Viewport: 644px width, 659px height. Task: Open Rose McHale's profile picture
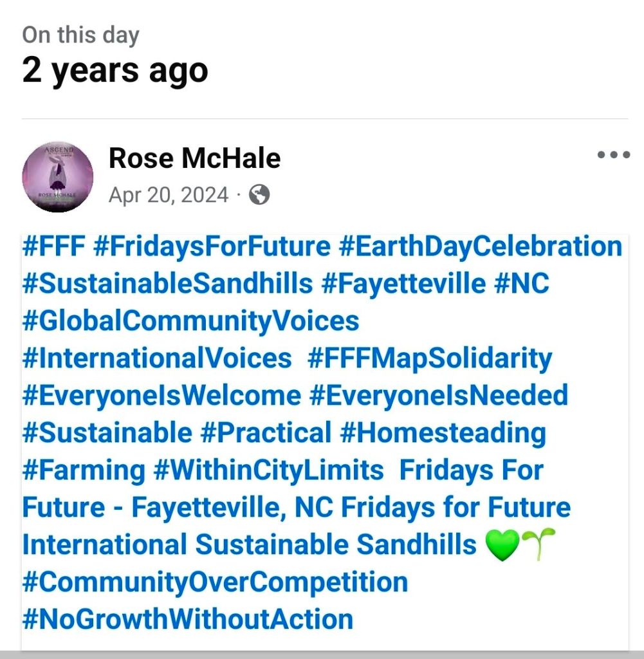[x=57, y=176]
